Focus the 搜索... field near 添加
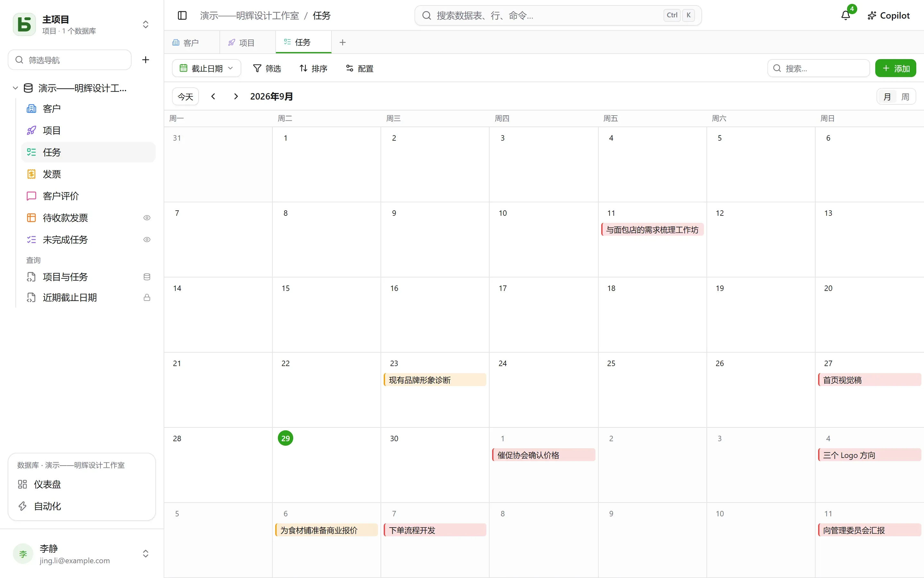 [818, 68]
